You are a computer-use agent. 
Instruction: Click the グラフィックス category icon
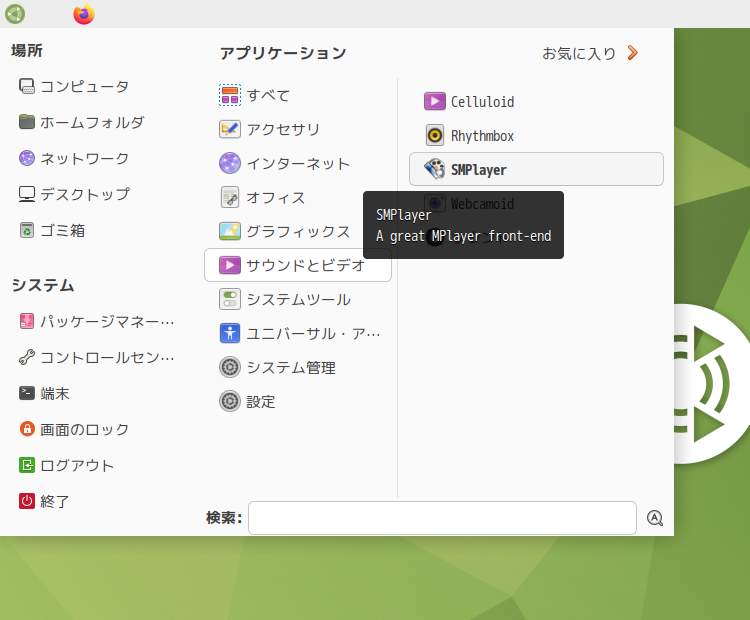pyautogui.click(x=230, y=231)
